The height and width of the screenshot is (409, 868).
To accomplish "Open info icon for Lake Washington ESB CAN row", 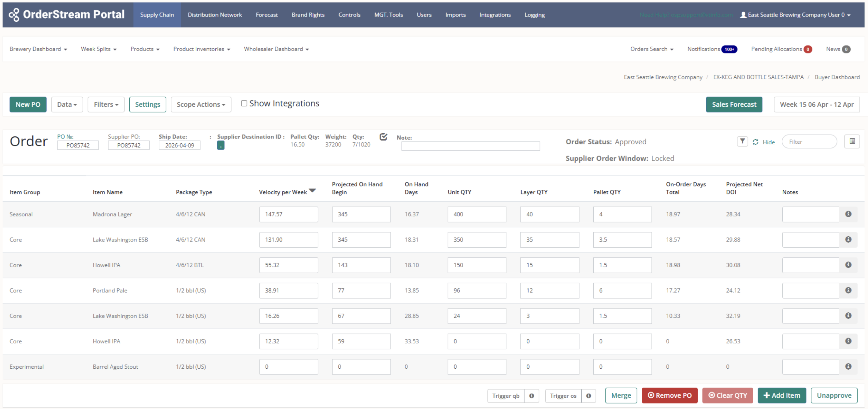I will click(848, 239).
